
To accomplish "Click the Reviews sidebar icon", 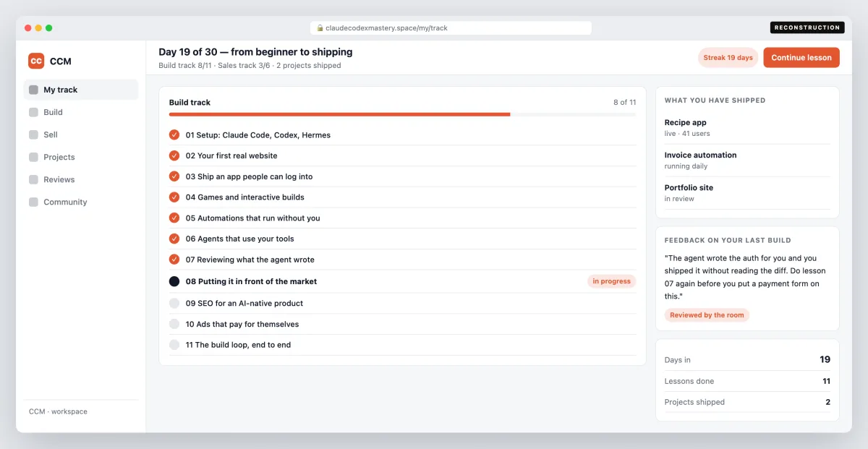I will (x=33, y=179).
